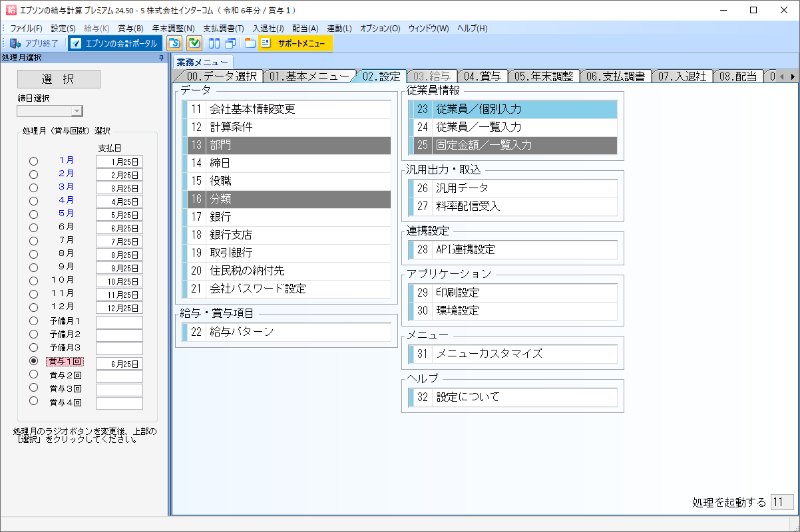Select the 6月 processing month radio button
The width and height of the screenshot is (800, 532).
tap(33, 227)
